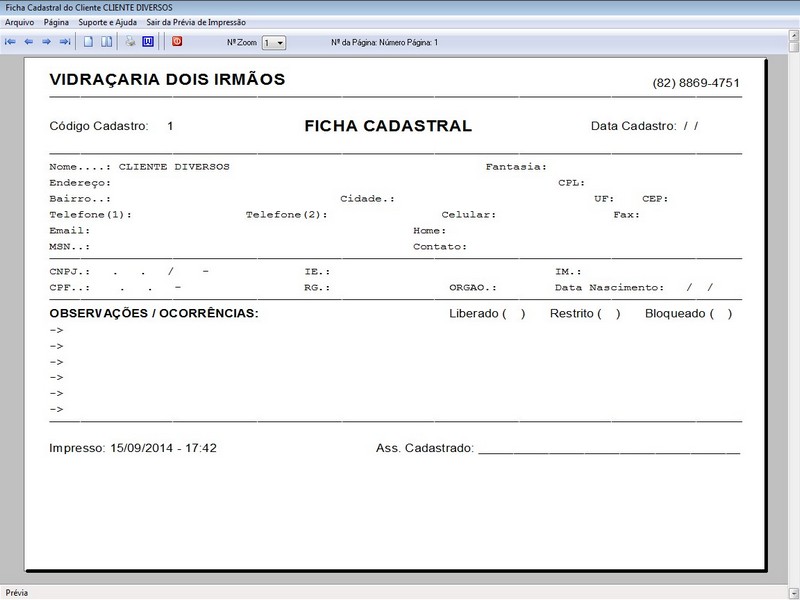Click the next page arrow icon

[46, 42]
